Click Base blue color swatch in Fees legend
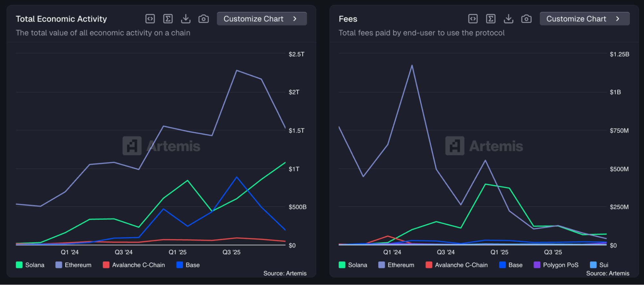644x285 pixels. coord(502,265)
